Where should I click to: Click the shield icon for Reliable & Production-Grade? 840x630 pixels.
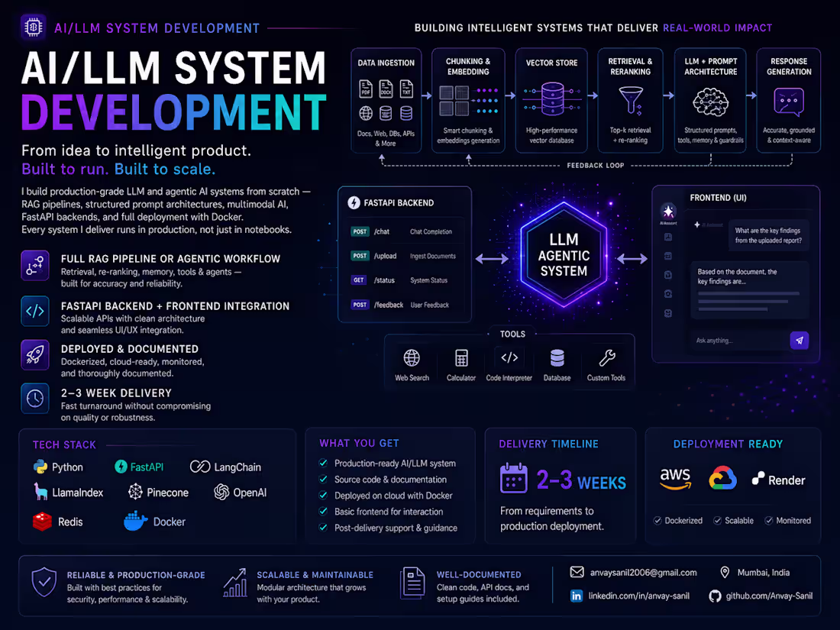[x=44, y=583]
